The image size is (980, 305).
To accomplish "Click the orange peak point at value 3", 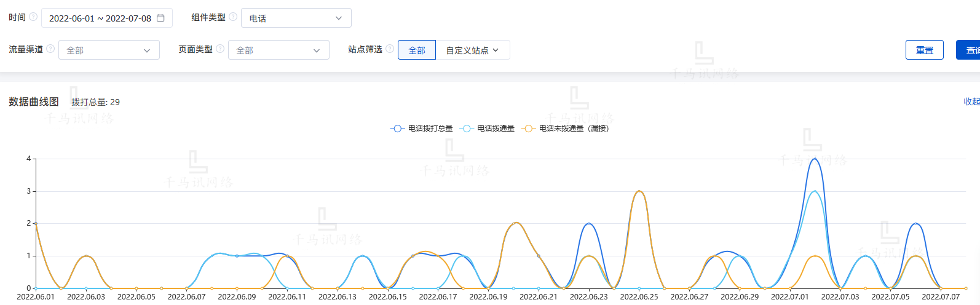I will click(639, 191).
